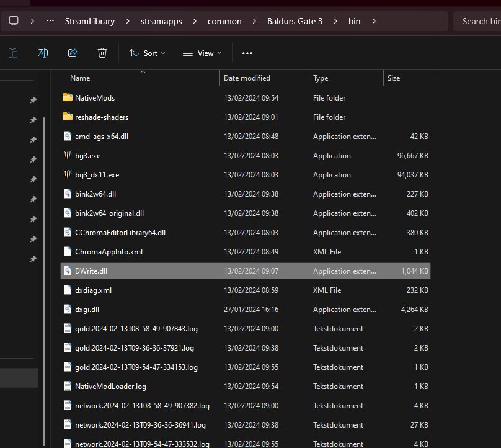
Task: Click the Paste clipboard icon
Action: click(13, 53)
